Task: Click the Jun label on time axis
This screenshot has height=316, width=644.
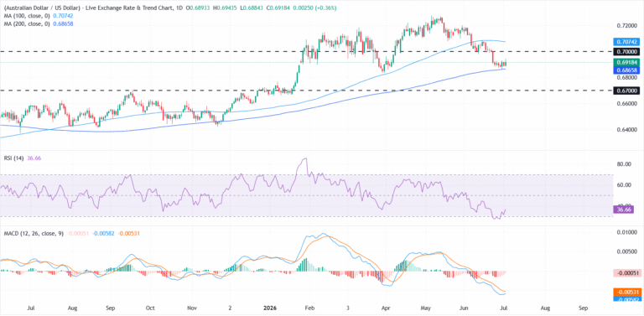Action: [x=464, y=308]
